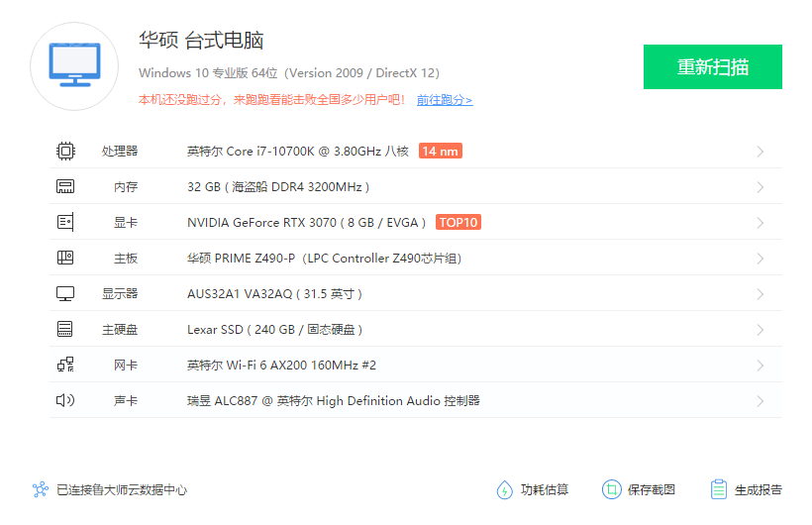This screenshot has width=812, height=525.
Task: Click the red 本机还没跑过分 notice text
Action: (271, 100)
